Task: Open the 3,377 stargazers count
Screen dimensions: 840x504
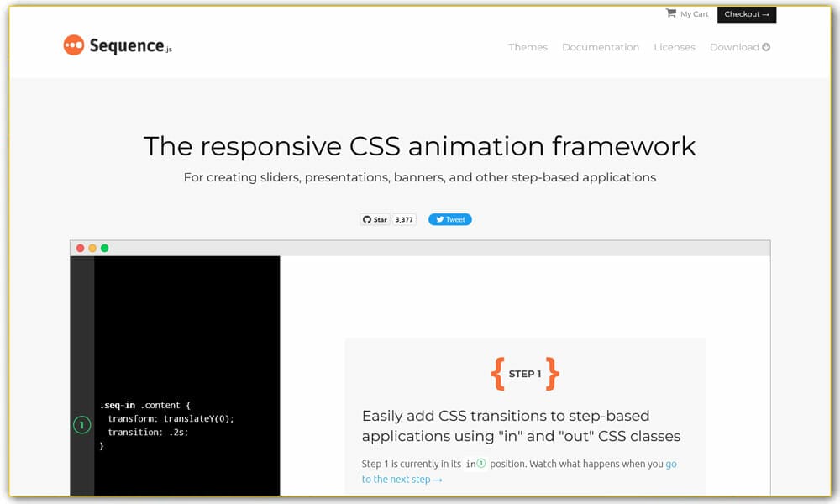Action: [x=404, y=219]
